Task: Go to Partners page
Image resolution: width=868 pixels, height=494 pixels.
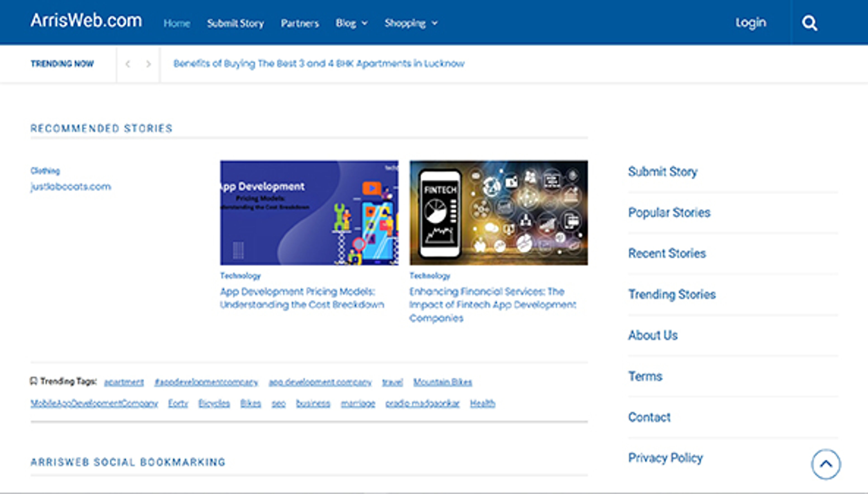Action: (300, 23)
